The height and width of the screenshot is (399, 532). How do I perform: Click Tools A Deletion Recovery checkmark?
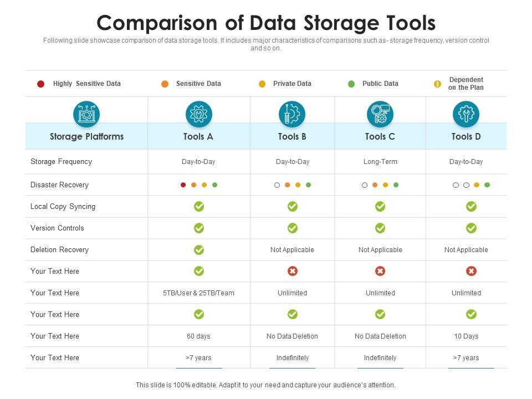[x=199, y=250]
